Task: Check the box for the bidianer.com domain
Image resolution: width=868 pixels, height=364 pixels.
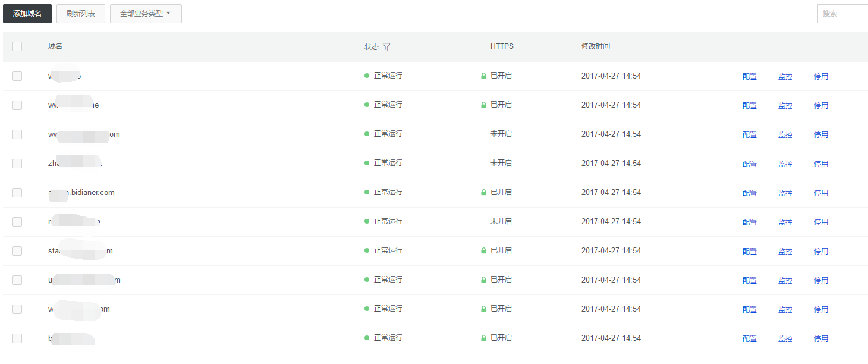Action: click(x=17, y=193)
